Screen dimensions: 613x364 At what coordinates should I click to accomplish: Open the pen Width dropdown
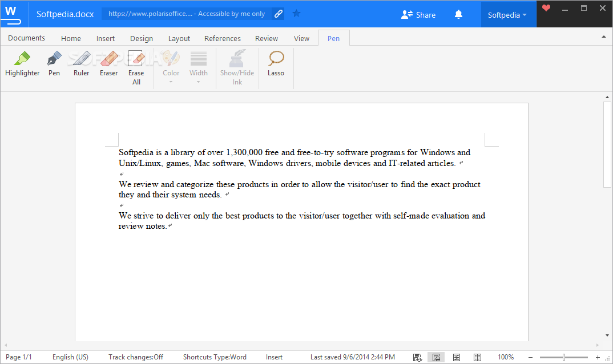(x=199, y=67)
